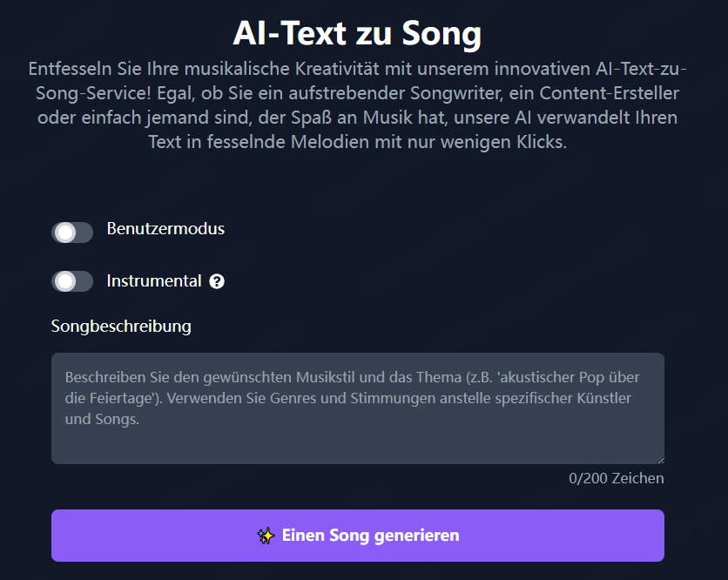
Task: Click the resize handle at the textarea corner
Action: pyautogui.click(x=659, y=458)
